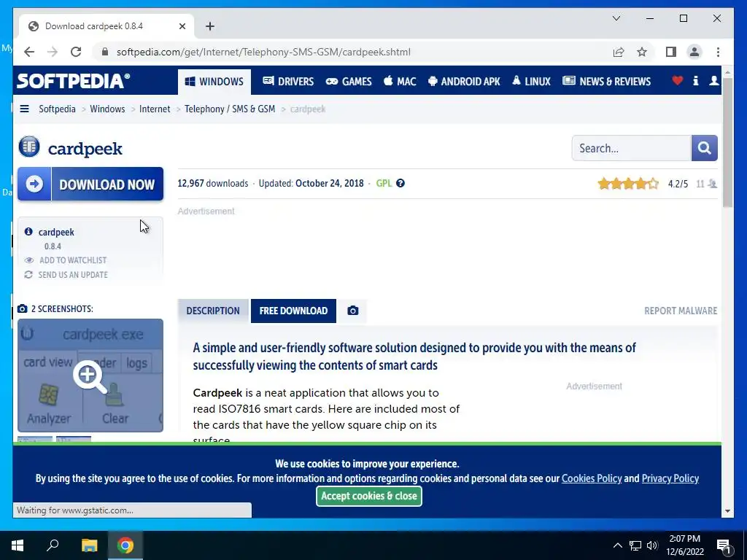Image resolution: width=747 pixels, height=560 pixels.
Task: Click the info icon in Softpedia header
Action: click(695, 80)
